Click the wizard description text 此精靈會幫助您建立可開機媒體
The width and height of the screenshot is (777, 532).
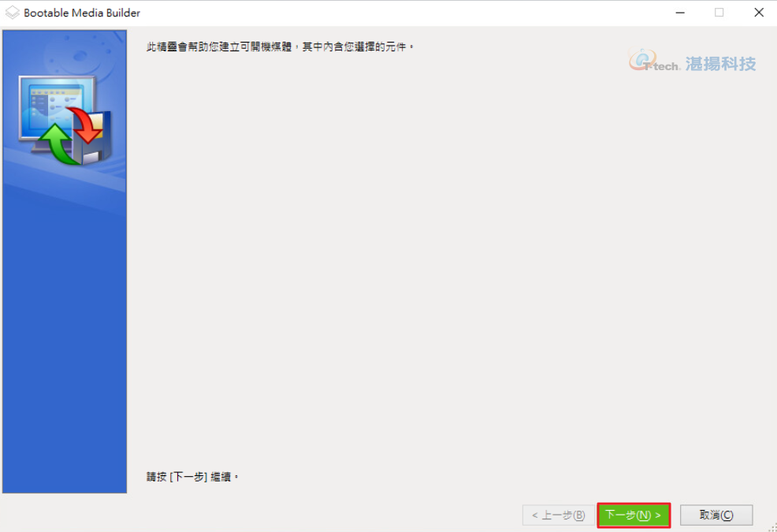280,47
